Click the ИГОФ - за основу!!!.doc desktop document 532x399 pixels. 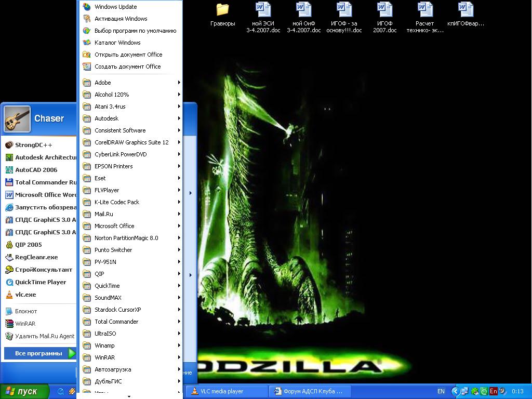344,18
